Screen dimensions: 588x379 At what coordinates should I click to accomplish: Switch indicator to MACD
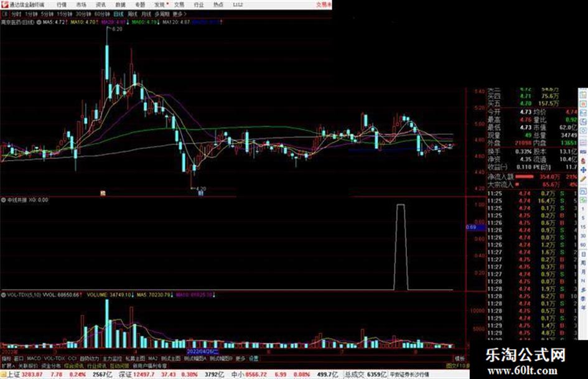(34, 358)
